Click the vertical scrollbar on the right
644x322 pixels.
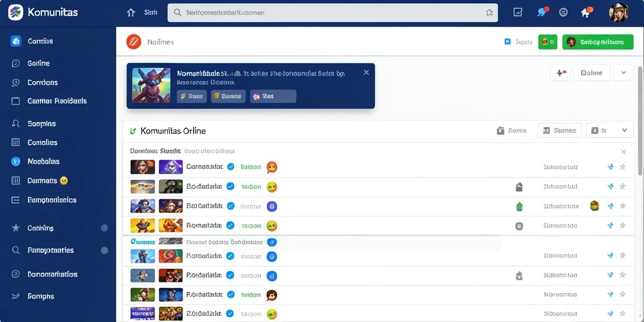click(640, 119)
